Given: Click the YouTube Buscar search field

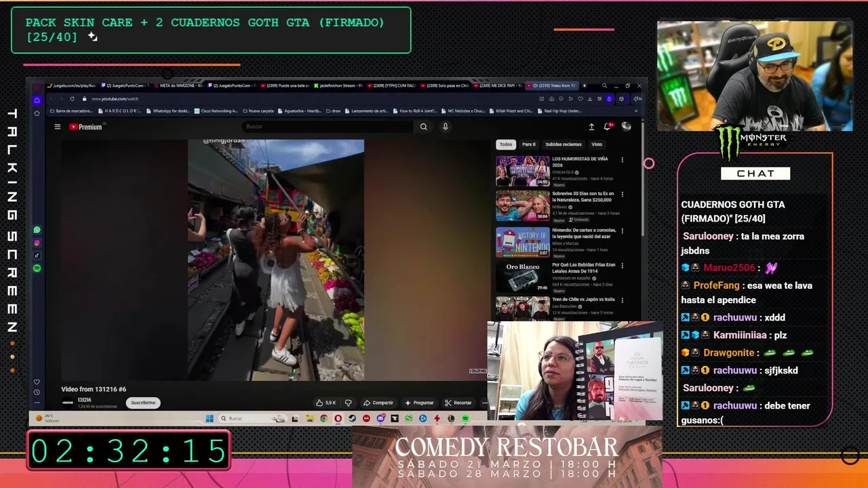Looking at the screenshot, I should tap(328, 127).
